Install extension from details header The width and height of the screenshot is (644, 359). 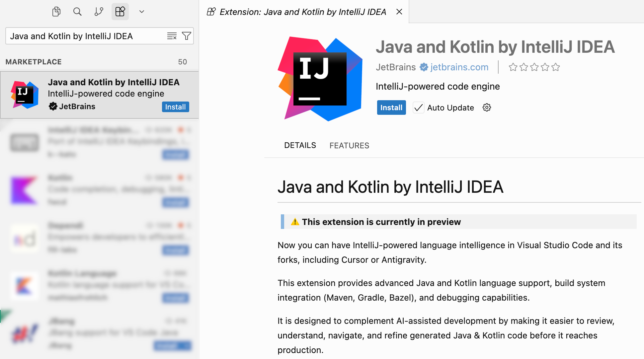[391, 108]
